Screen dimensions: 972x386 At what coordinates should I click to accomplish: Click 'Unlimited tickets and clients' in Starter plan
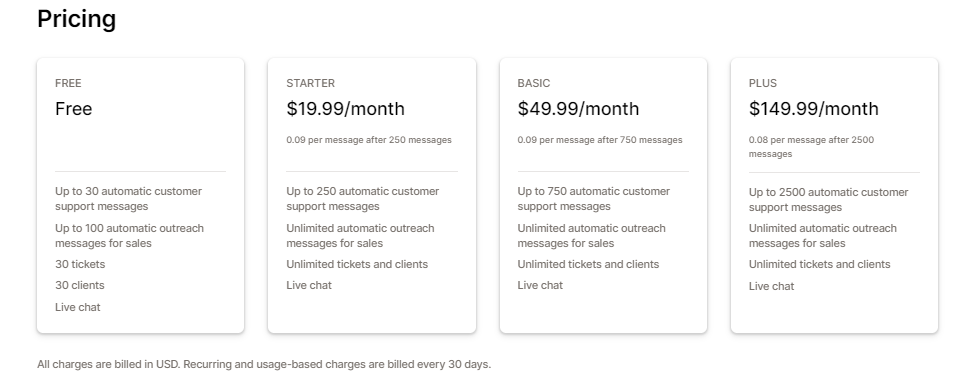(357, 265)
